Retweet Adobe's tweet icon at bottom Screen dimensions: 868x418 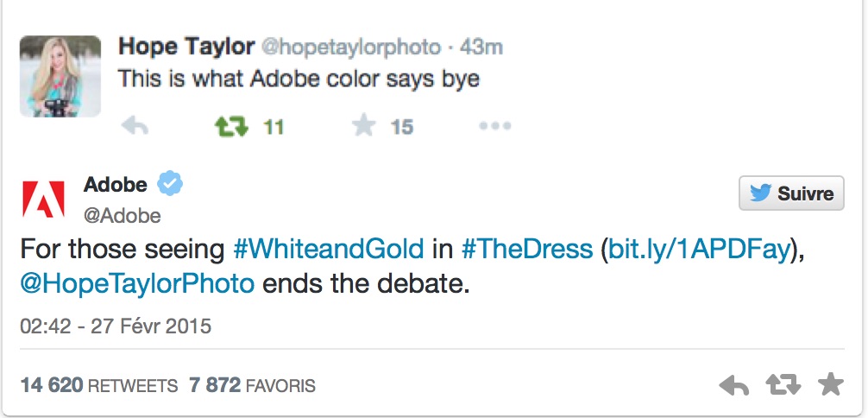(x=783, y=384)
